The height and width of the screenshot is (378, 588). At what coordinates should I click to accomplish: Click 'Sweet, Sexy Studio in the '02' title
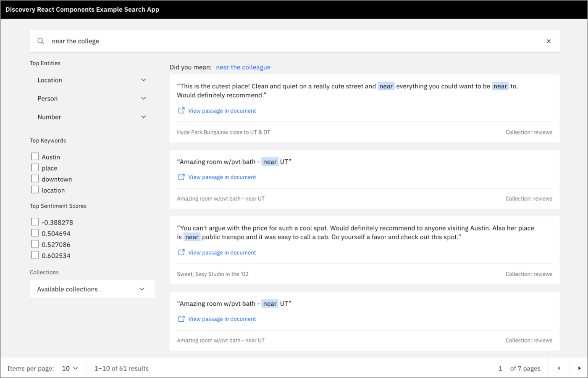click(x=213, y=274)
